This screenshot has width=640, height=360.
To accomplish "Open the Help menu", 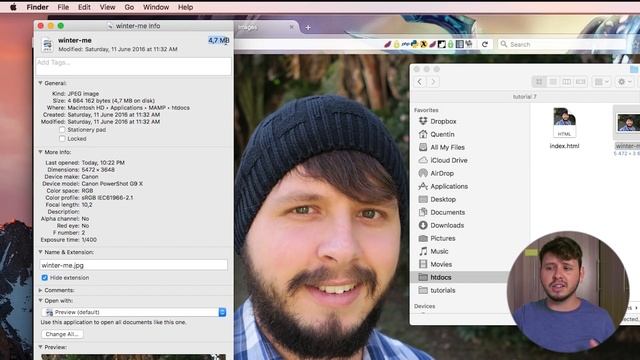I will (x=185, y=7).
